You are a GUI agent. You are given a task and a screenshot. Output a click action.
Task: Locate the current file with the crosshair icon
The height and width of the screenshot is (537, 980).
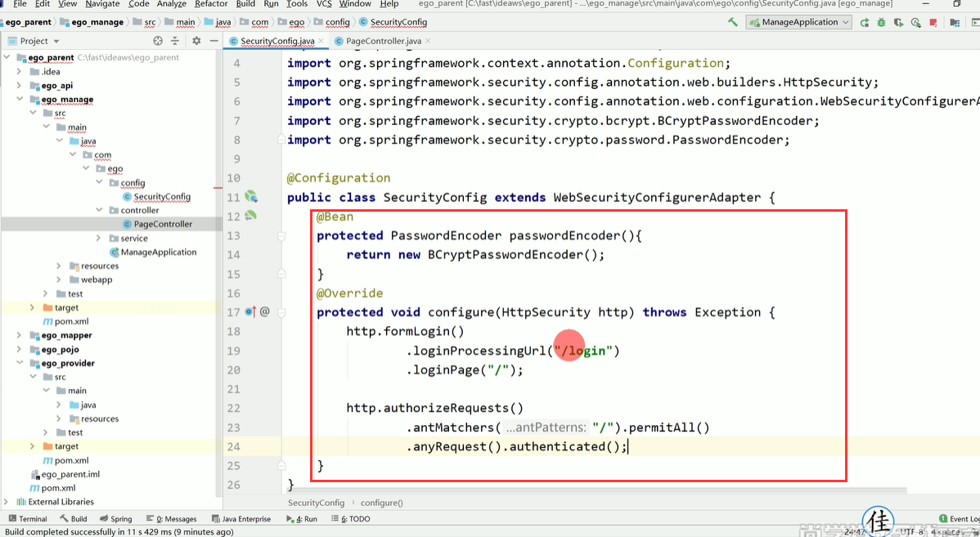click(158, 41)
